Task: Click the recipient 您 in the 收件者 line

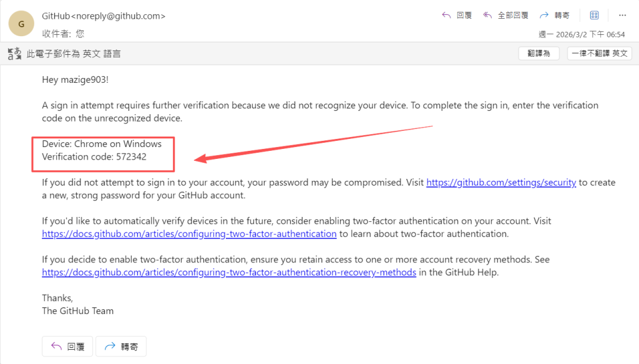Action: [80, 34]
